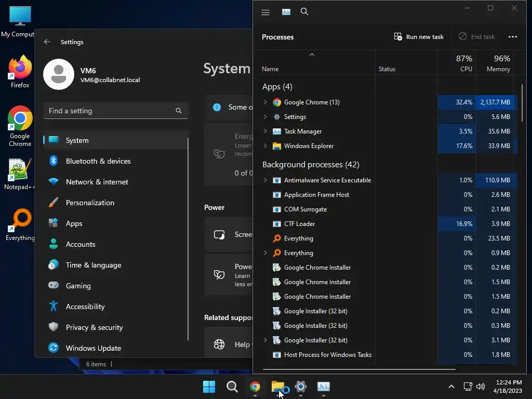Collapse the sort chevron above Name column
This screenshot has width=532, height=399.
[x=312, y=55]
